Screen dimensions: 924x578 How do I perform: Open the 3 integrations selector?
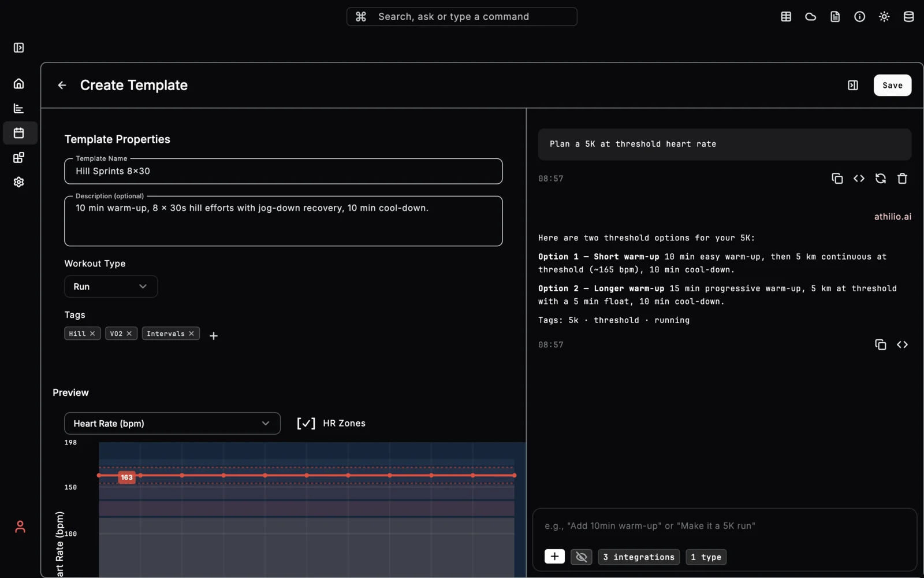639,557
